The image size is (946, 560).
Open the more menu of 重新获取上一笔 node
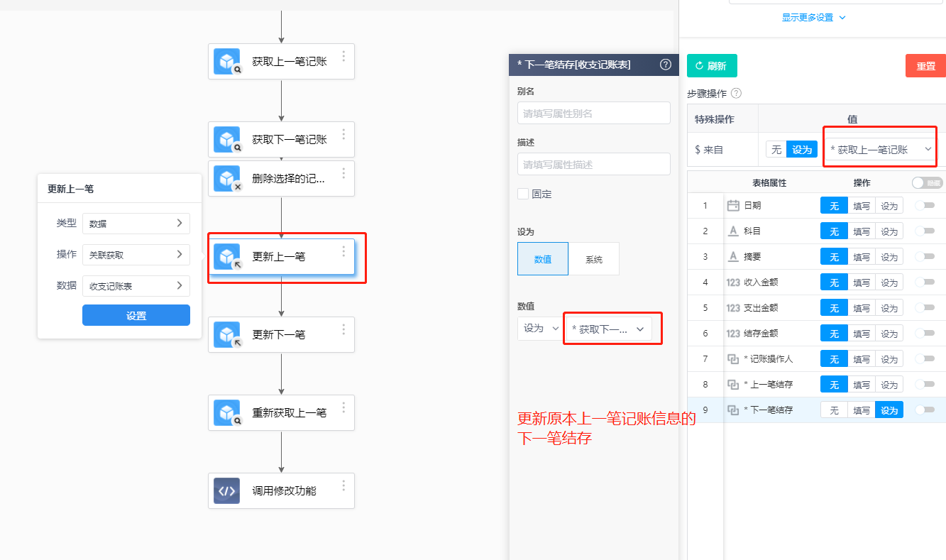click(343, 407)
